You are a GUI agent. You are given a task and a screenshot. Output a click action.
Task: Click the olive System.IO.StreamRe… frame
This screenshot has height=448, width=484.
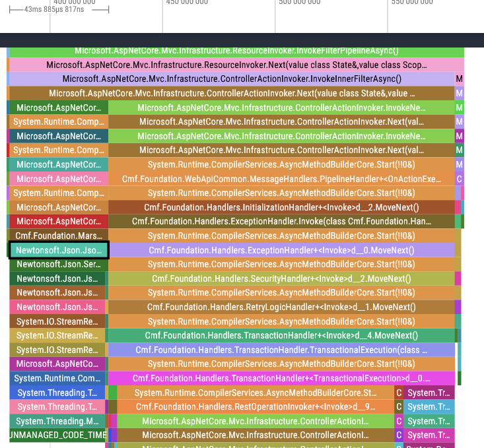(x=57, y=350)
